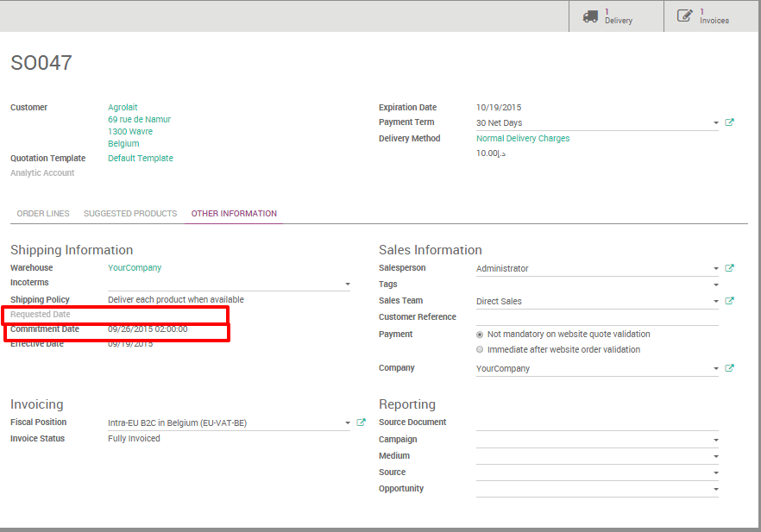Screen dimensions: 761x532
Task: Click external link icon beside Payment Term
Action: point(729,122)
